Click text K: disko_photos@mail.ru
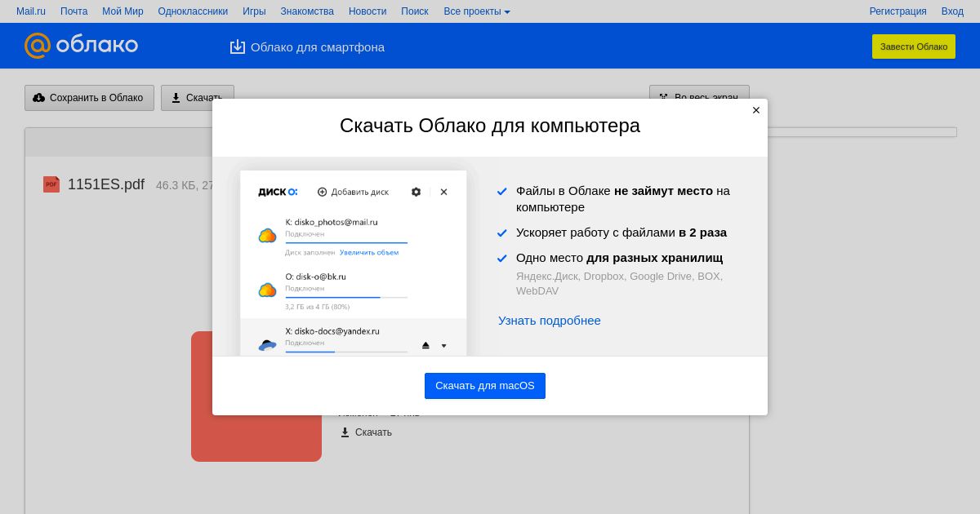The width and height of the screenshot is (980, 514). [x=332, y=222]
